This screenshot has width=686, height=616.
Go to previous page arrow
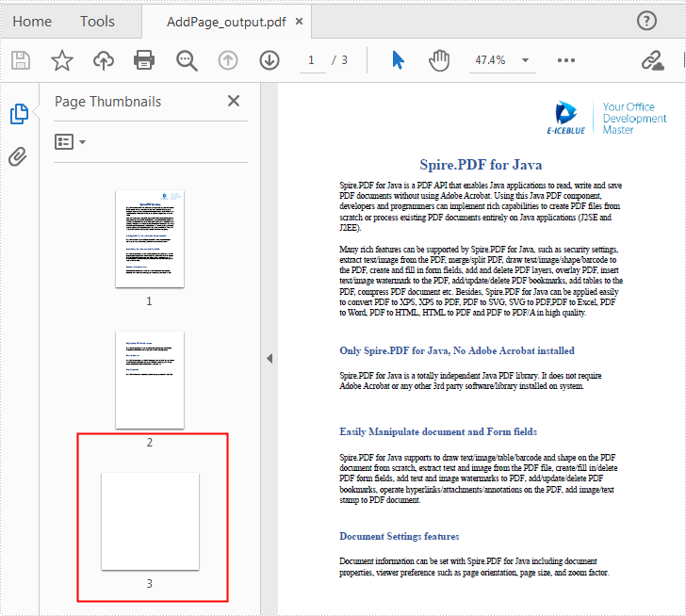coord(228,60)
